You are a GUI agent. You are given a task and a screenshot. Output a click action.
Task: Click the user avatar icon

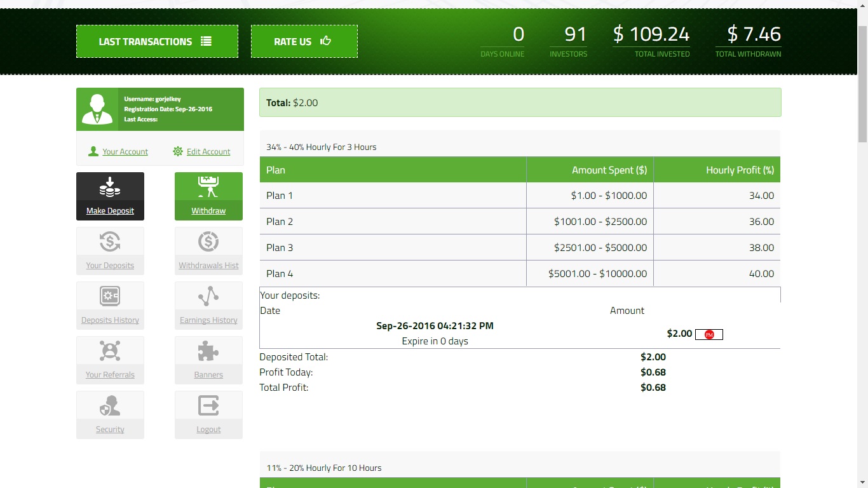coord(97,109)
